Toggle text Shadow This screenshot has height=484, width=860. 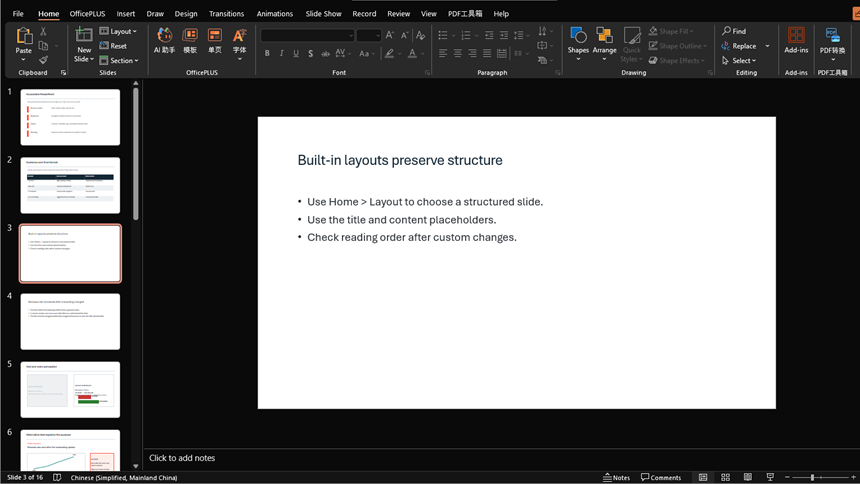[x=310, y=53]
